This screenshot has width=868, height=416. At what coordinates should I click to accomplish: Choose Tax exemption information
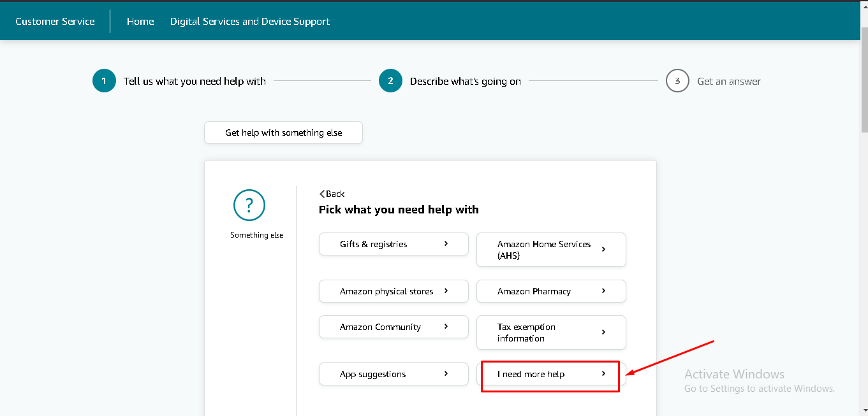pyautogui.click(x=551, y=333)
